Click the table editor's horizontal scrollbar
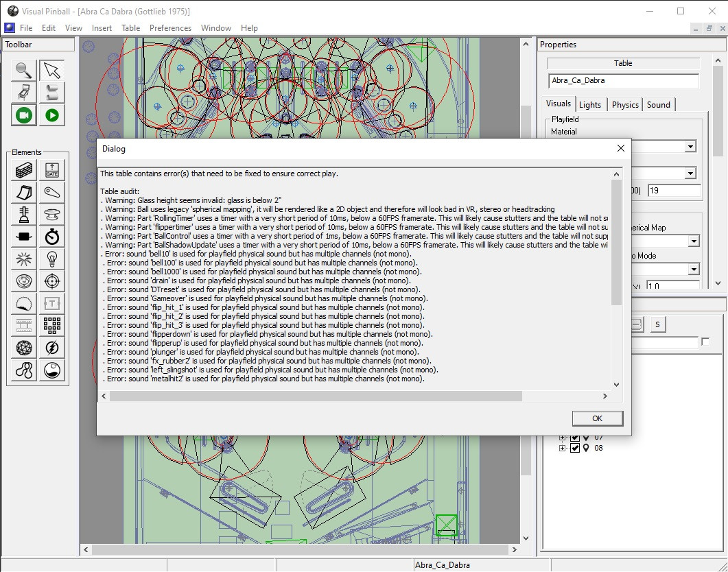This screenshot has height=572, width=728. [300, 549]
